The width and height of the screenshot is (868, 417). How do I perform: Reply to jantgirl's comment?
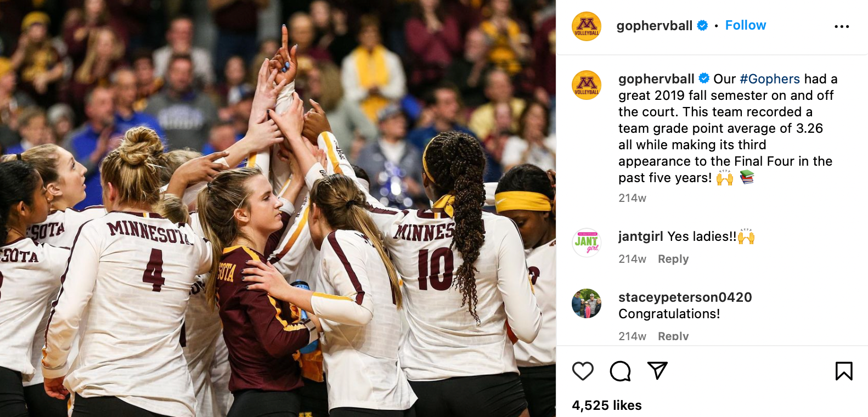[673, 259]
